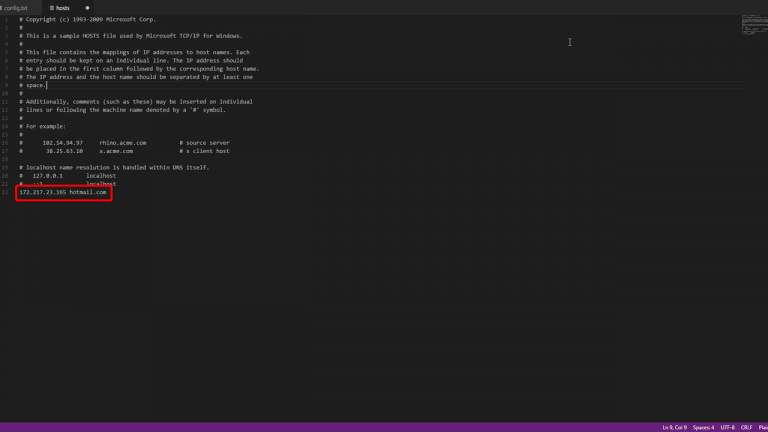Click the 'entry should be kept' comment line
The height and width of the screenshot is (432, 768).
tap(131, 60)
